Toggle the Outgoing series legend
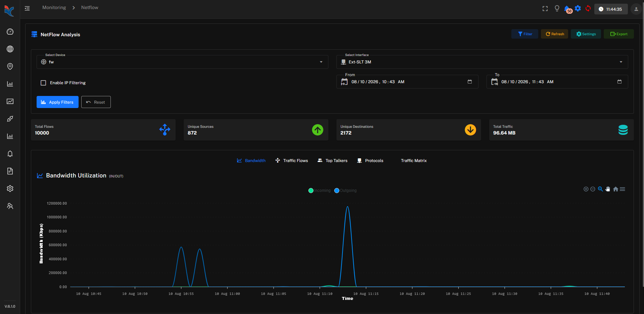 346,191
